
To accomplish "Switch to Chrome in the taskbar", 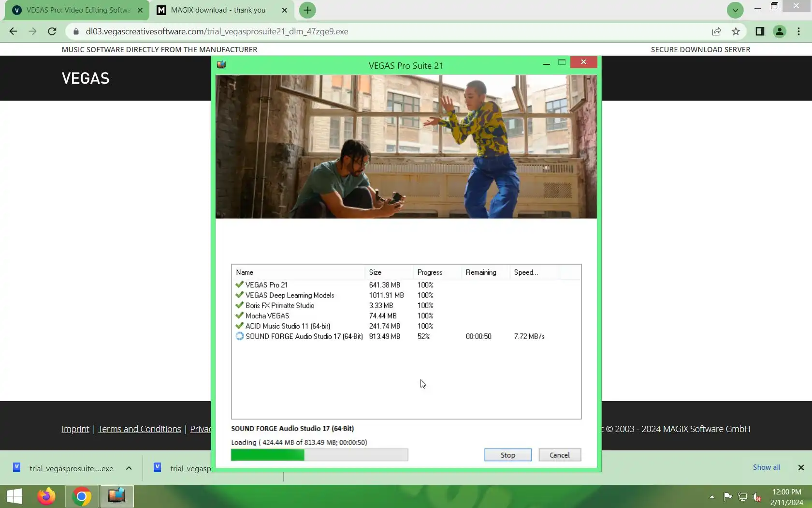I will tap(82, 496).
